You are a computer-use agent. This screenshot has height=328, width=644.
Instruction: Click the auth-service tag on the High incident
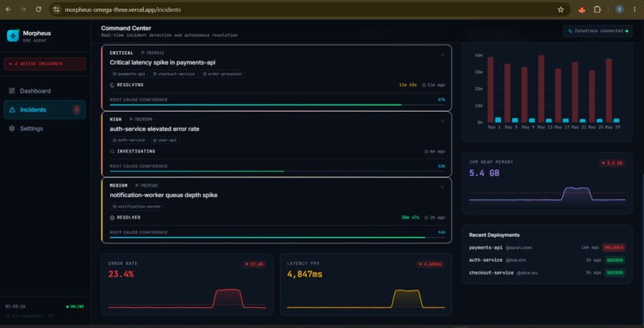point(129,140)
